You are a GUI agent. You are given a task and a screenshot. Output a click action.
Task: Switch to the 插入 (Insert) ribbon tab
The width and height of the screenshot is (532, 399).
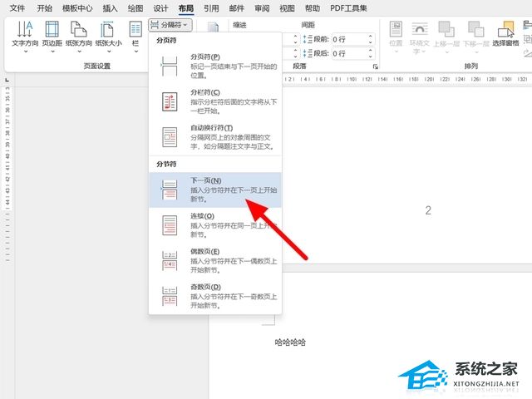tap(110, 8)
